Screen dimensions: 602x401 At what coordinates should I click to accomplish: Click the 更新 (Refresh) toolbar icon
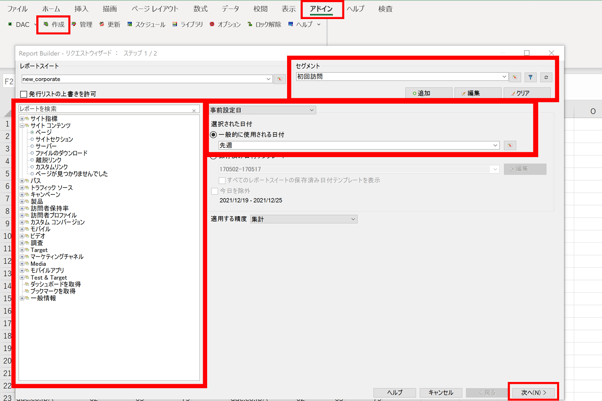click(x=110, y=25)
